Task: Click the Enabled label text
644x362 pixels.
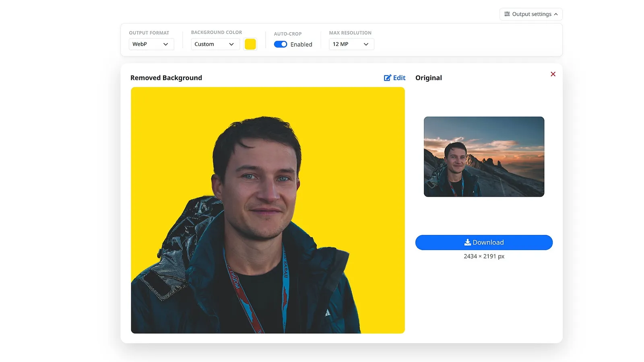Action: click(x=301, y=44)
